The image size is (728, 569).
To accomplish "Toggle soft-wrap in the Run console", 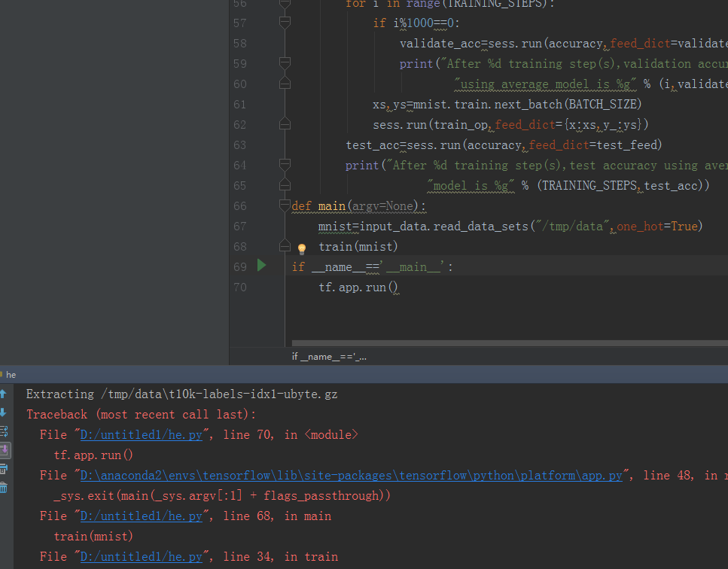I will (4, 431).
